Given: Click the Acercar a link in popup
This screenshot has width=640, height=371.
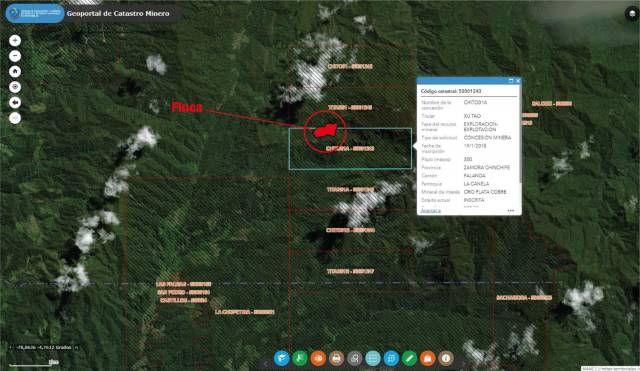Looking at the screenshot, I should tap(431, 211).
